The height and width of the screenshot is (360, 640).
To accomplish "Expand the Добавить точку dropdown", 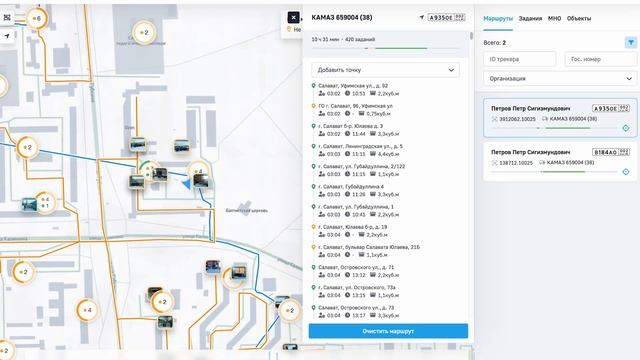I will pyautogui.click(x=385, y=70).
